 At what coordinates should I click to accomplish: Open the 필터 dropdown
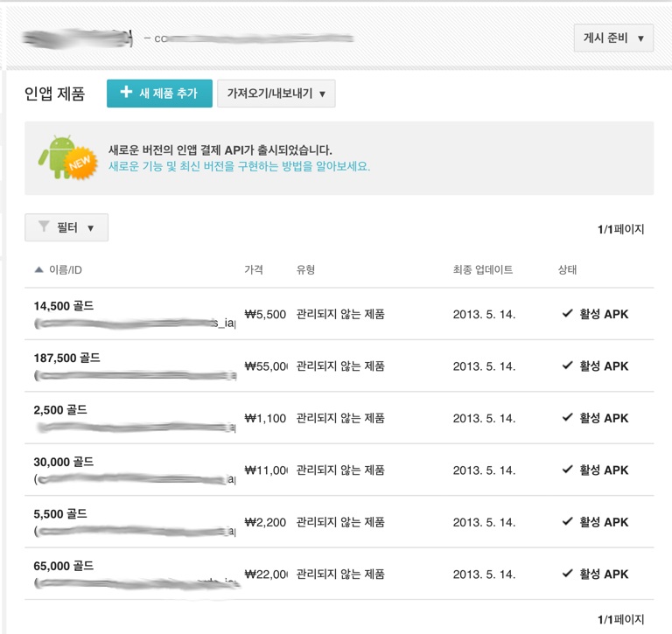tap(66, 227)
